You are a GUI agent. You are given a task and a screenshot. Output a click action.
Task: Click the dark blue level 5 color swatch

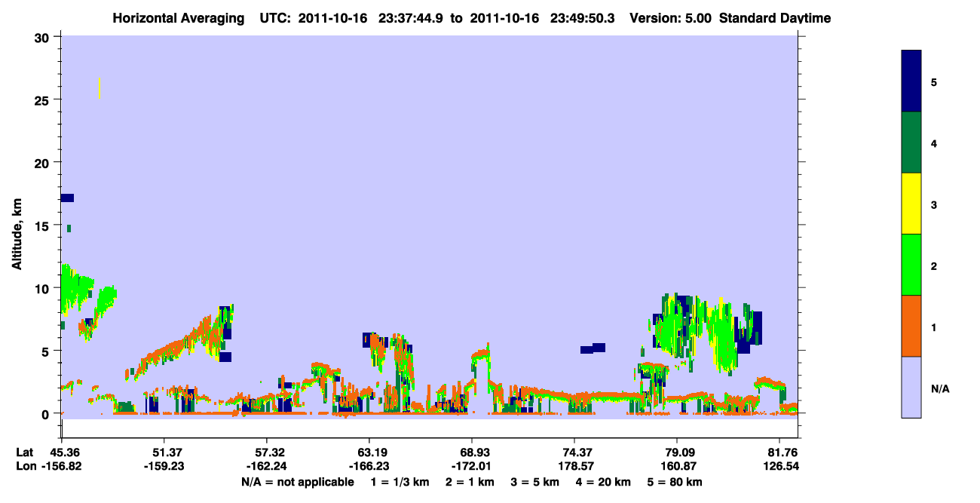coord(911,81)
